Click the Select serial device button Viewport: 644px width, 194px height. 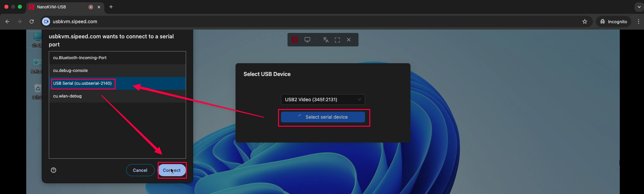point(323,117)
